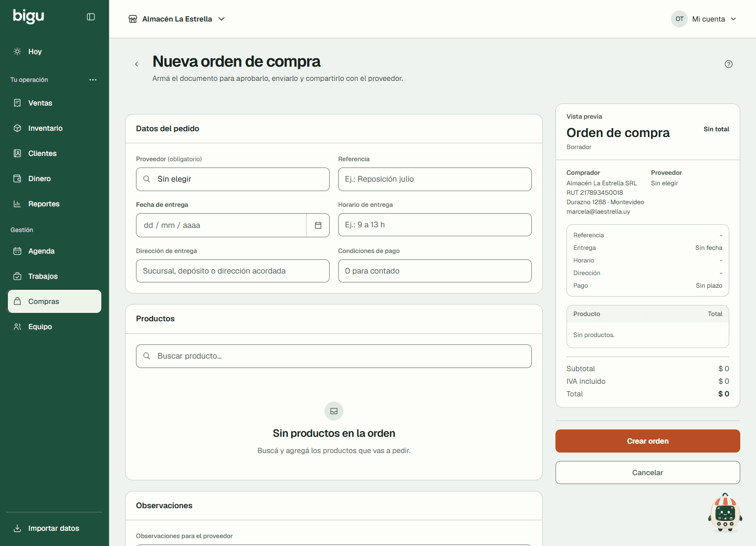Click the Importar datos download icon

pyautogui.click(x=17, y=528)
